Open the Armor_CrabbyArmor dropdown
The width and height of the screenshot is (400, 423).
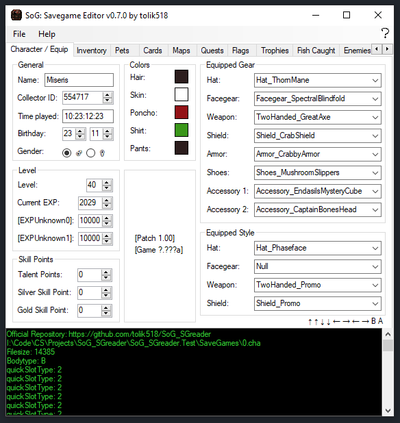(375, 154)
